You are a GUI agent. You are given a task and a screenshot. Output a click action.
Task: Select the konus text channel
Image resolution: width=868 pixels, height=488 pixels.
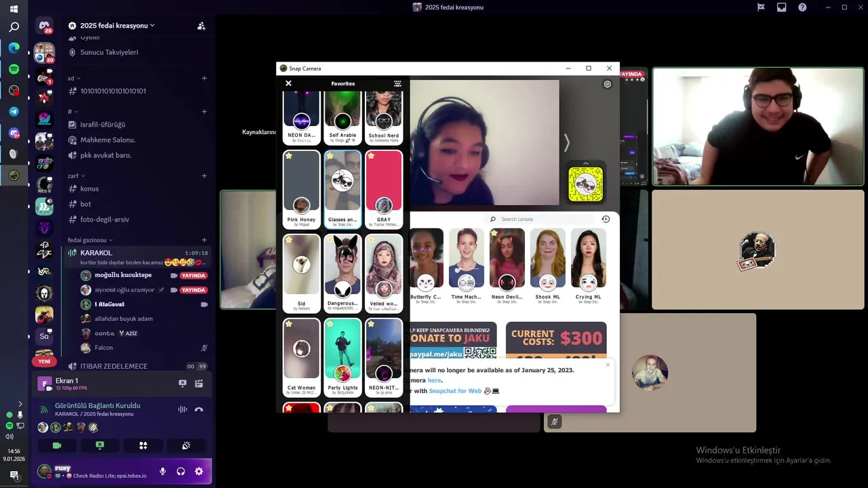[x=90, y=188]
